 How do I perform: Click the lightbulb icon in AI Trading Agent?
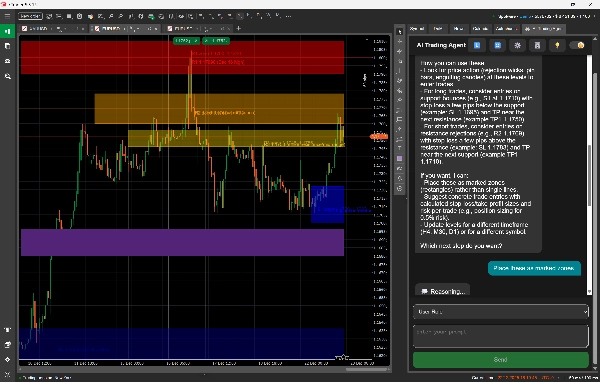(x=557, y=45)
